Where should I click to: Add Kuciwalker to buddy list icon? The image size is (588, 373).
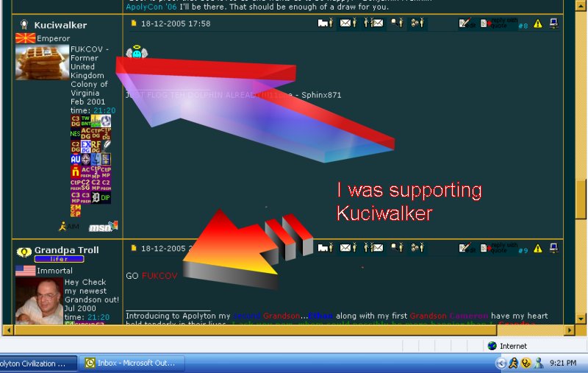417,24
